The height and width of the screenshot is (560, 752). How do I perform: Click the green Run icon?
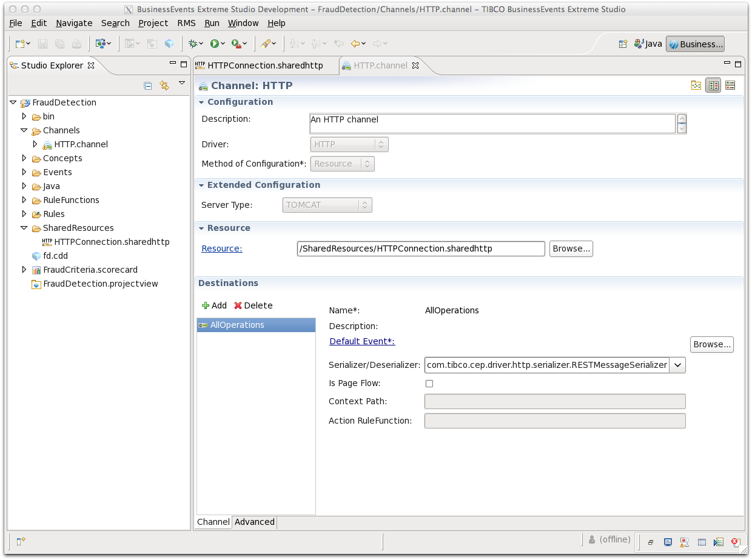(x=215, y=44)
